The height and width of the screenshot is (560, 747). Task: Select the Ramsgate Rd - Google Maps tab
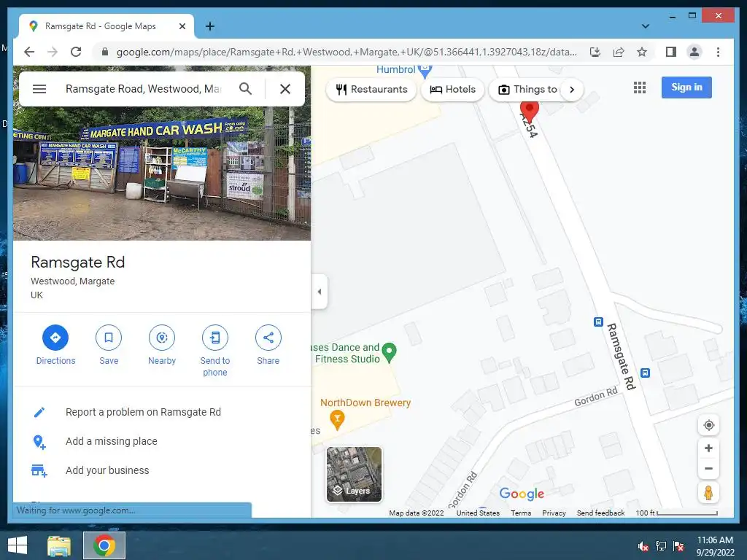coord(107,26)
